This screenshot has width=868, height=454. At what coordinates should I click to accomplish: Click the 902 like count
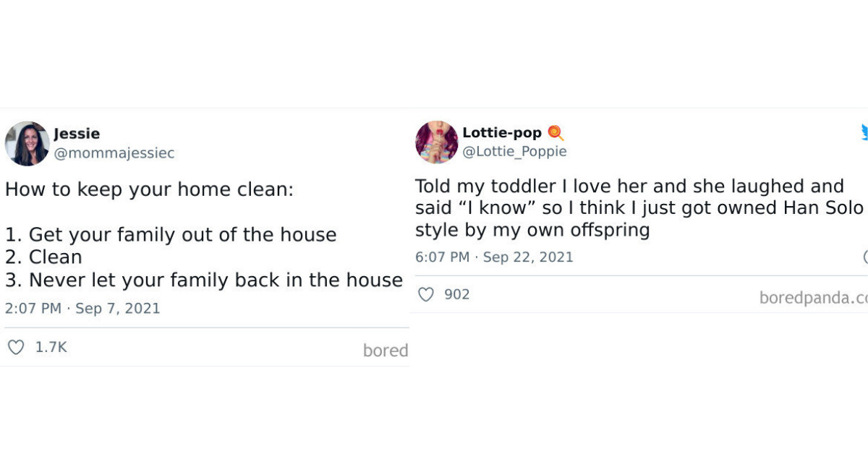(x=458, y=294)
